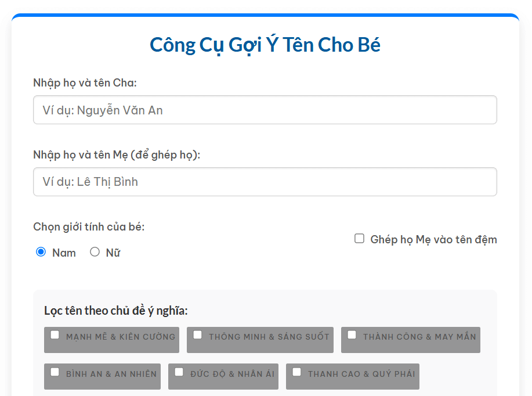Enable the ĐỨC ĐỘ & NHÂN ÁI checkbox

(x=179, y=372)
